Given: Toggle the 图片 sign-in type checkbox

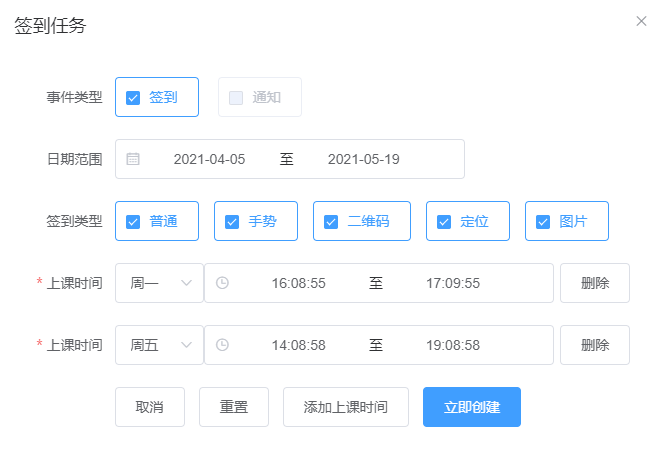Looking at the screenshot, I should click(543, 222).
